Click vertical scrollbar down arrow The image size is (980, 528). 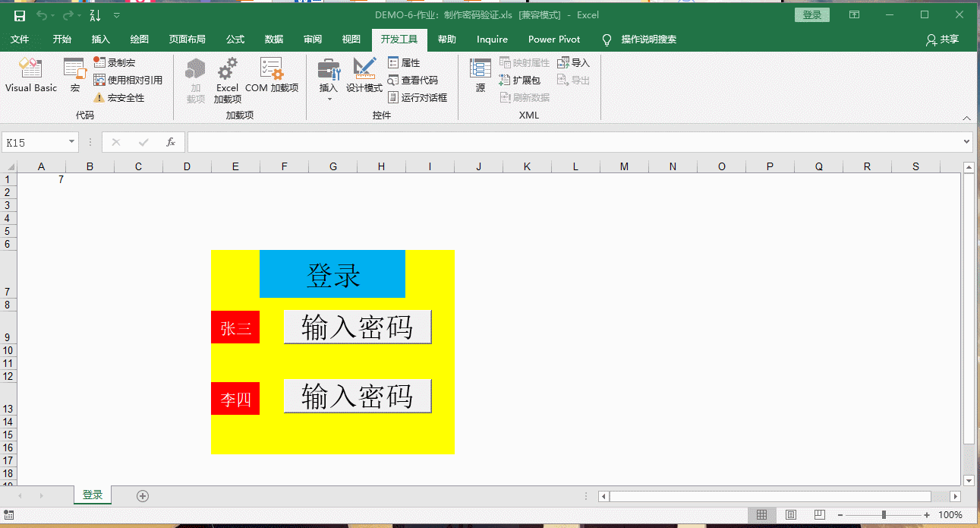coord(969,480)
